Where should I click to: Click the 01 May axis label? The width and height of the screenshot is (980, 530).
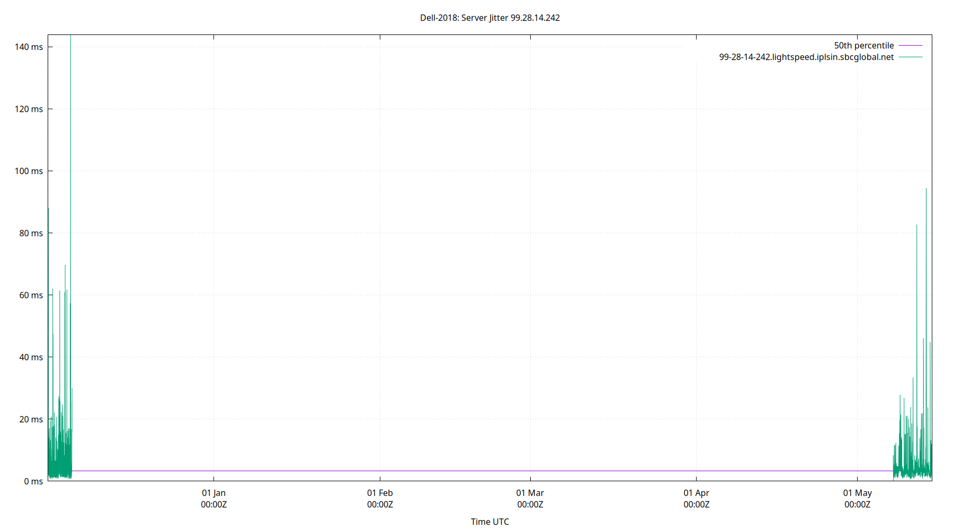tap(857, 493)
